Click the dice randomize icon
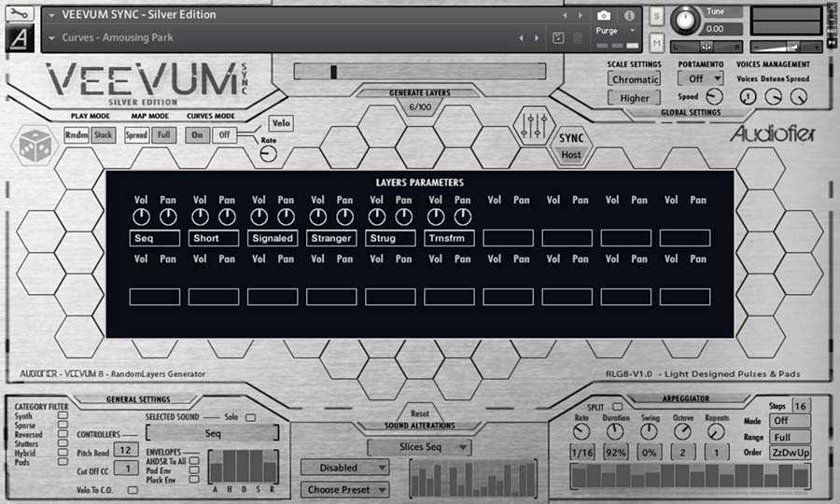 pos(35,146)
